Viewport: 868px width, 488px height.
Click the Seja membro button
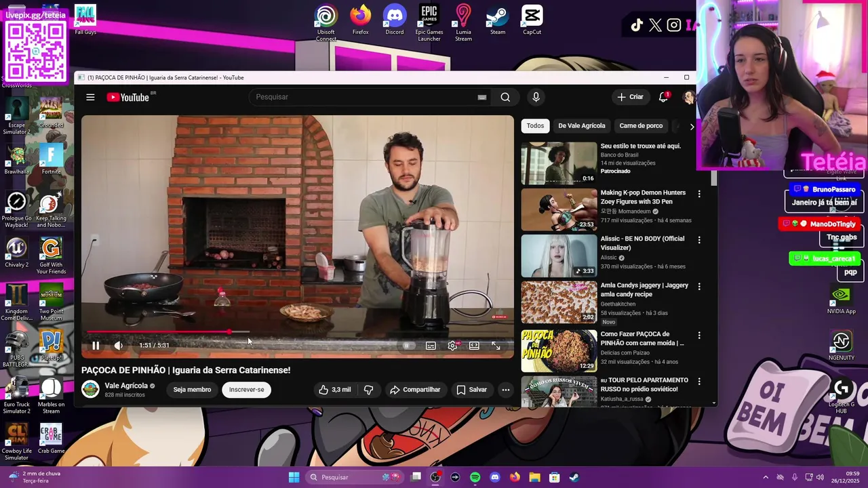pos(192,390)
